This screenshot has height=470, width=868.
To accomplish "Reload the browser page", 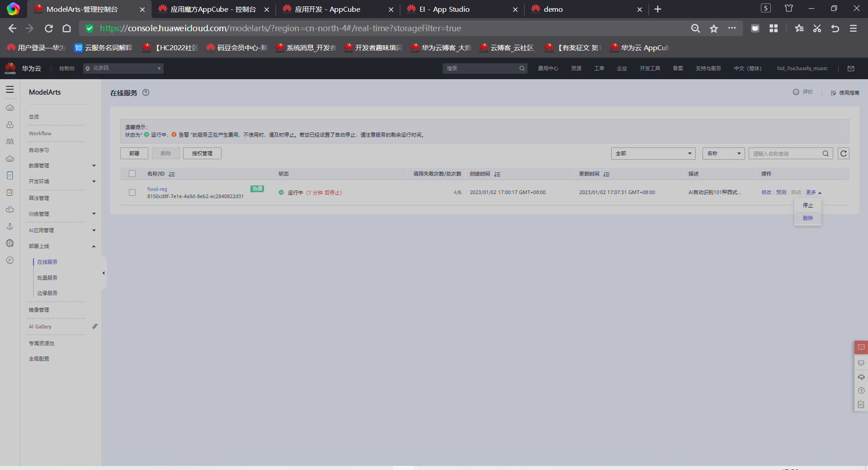I will click(49, 28).
